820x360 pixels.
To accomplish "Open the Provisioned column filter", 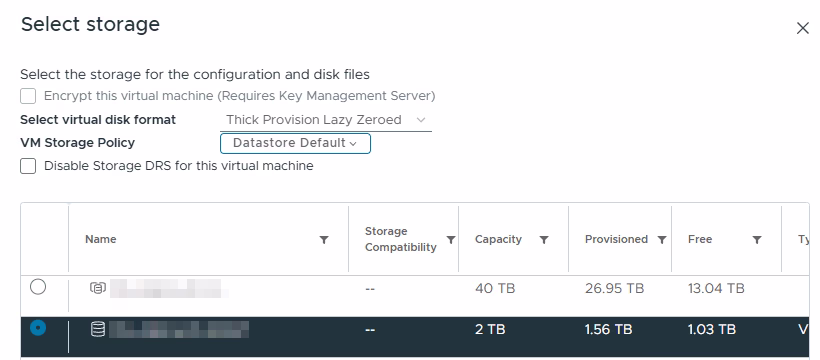I will click(x=662, y=240).
